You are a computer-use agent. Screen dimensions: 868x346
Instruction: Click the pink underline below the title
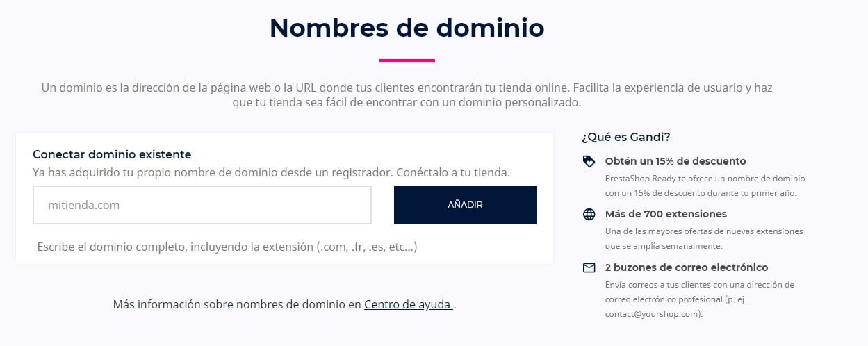point(407,60)
